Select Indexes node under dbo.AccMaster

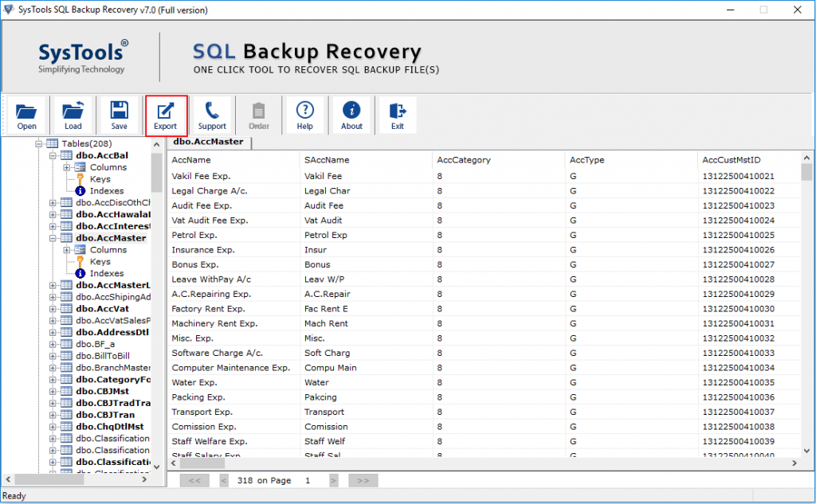(x=107, y=274)
